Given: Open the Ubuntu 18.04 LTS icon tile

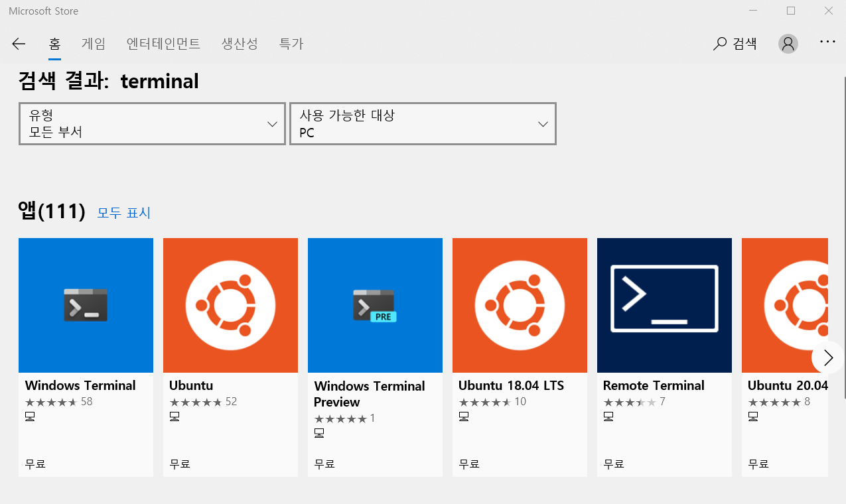Looking at the screenshot, I should 520,305.
